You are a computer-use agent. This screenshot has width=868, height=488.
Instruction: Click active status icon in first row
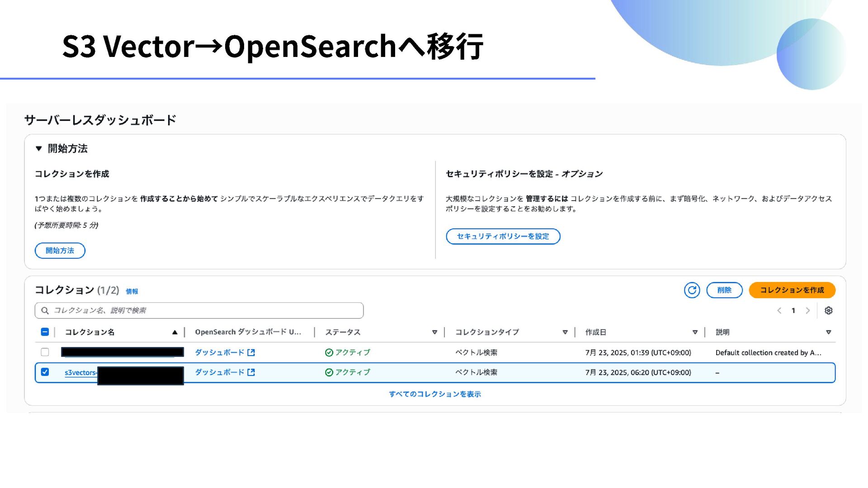point(329,352)
